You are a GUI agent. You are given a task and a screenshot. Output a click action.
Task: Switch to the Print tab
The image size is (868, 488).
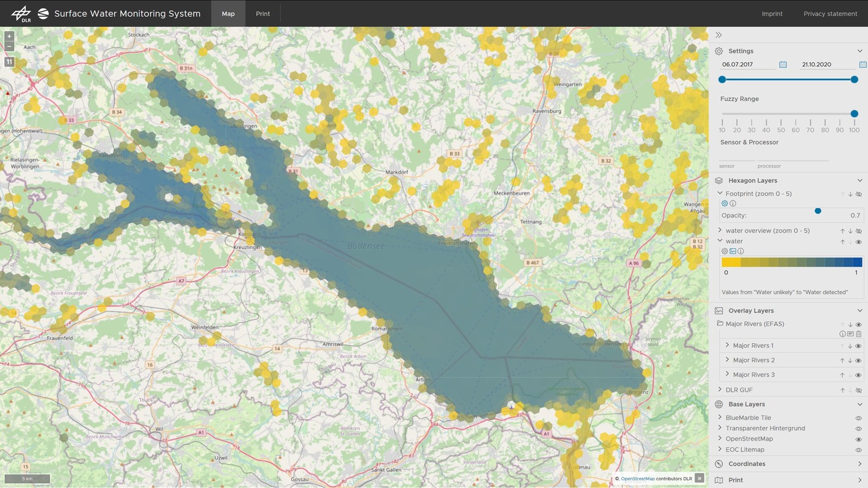pyautogui.click(x=263, y=14)
